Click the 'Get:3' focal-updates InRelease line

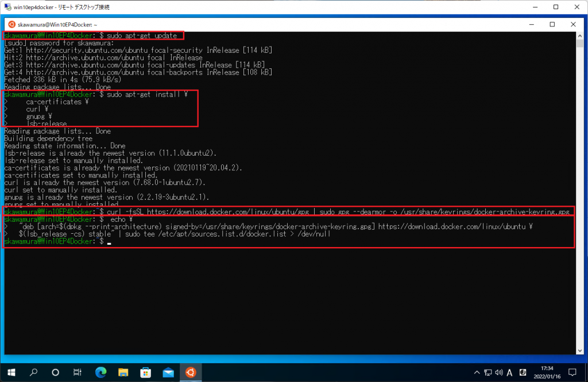pyautogui.click(x=134, y=65)
